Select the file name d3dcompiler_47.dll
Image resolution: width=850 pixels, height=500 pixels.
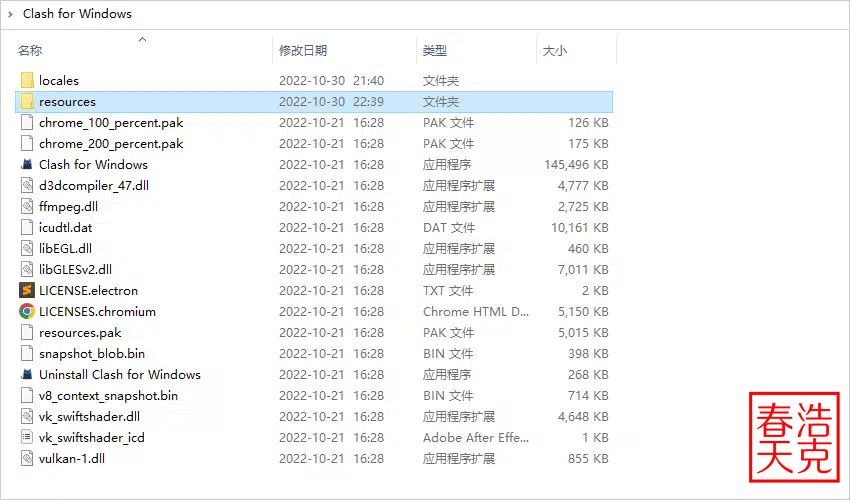click(94, 185)
